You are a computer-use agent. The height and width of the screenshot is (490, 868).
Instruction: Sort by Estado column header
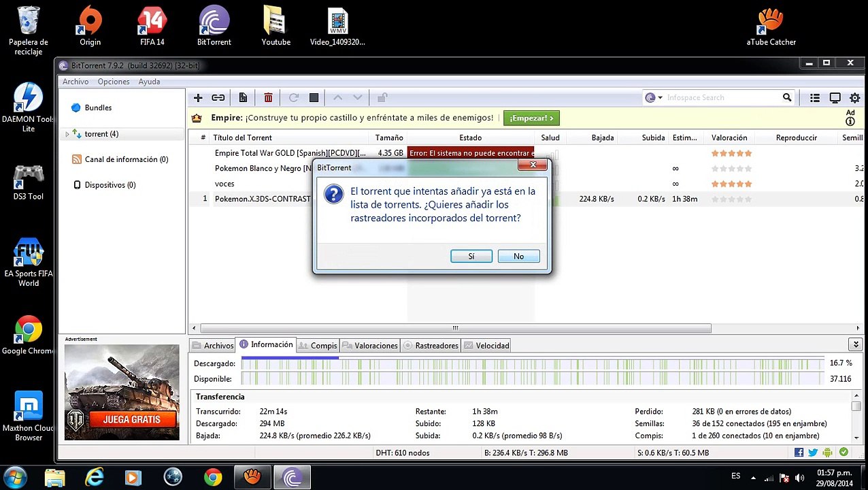click(x=470, y=137)
